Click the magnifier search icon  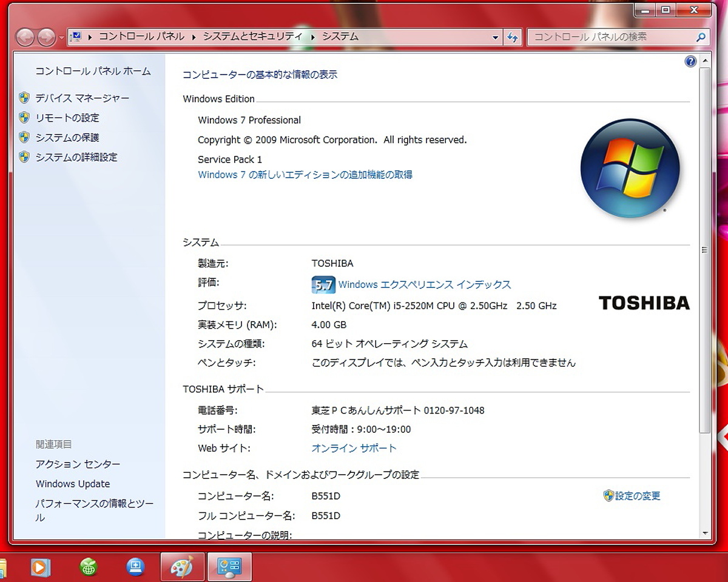point(701,37)
